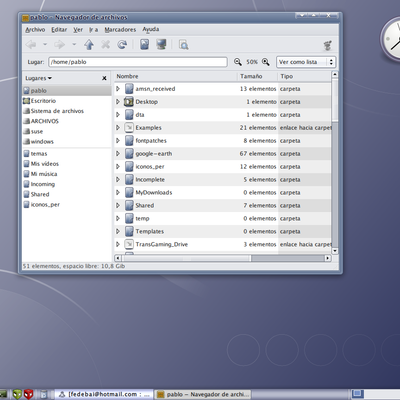
Task: Open the Marcadores menu
Action: [x=120, y=30]
